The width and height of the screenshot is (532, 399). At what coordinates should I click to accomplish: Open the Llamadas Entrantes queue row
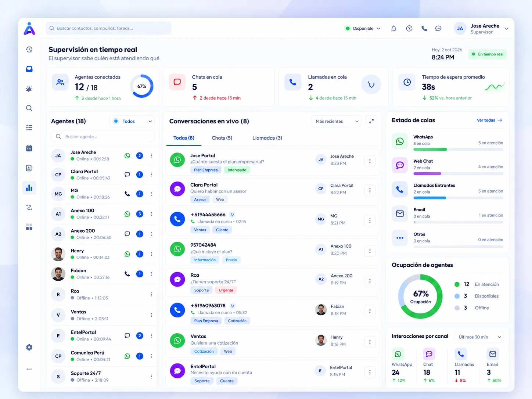click(x=447, y=190)
